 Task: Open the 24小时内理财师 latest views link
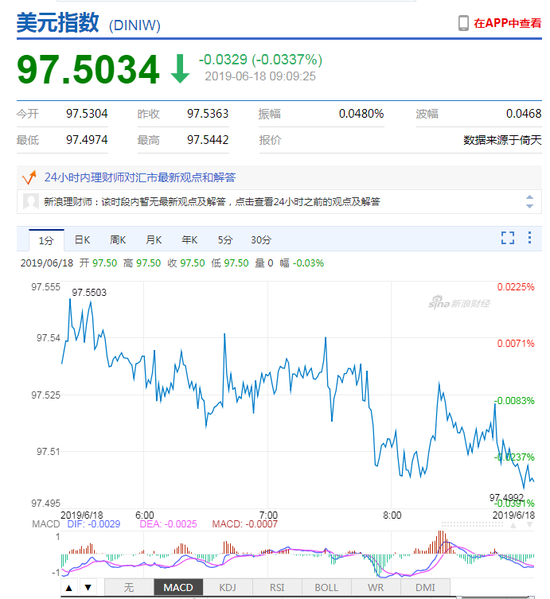pyautogui.click(x=140, y=178)
